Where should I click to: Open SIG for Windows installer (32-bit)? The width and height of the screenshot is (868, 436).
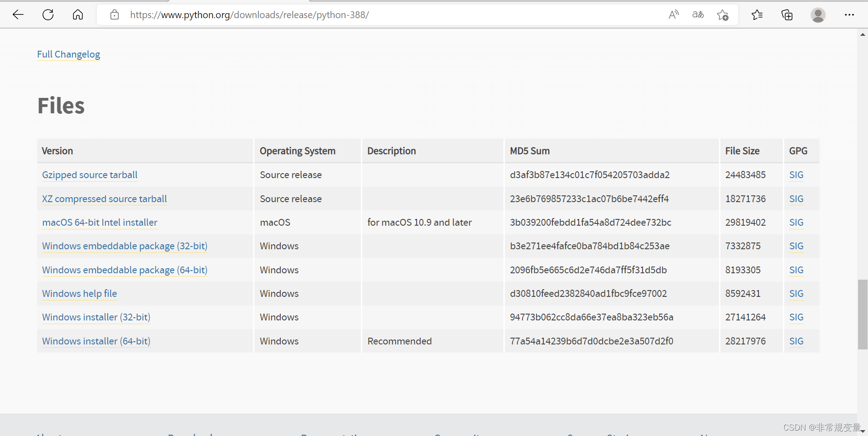tap(796, 317)
